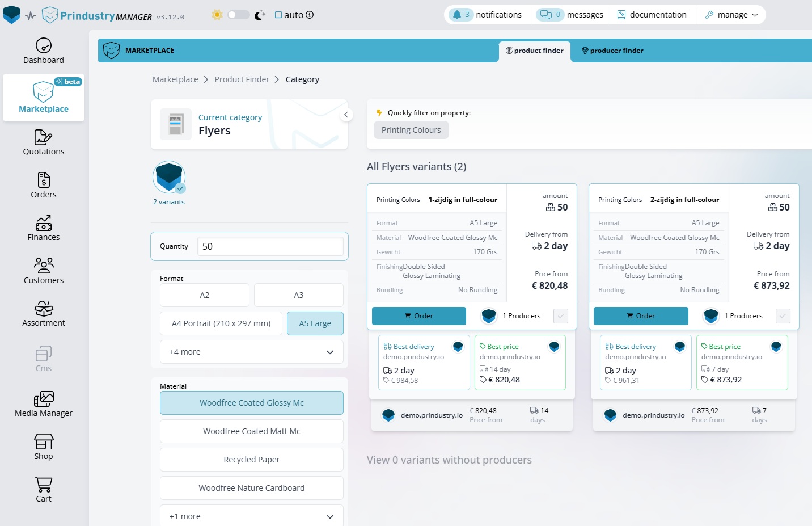This screenshot has height=526, width=812.
Task: Click Order for 2-zijdig full-colour flyer
Action: pos(641,316)
